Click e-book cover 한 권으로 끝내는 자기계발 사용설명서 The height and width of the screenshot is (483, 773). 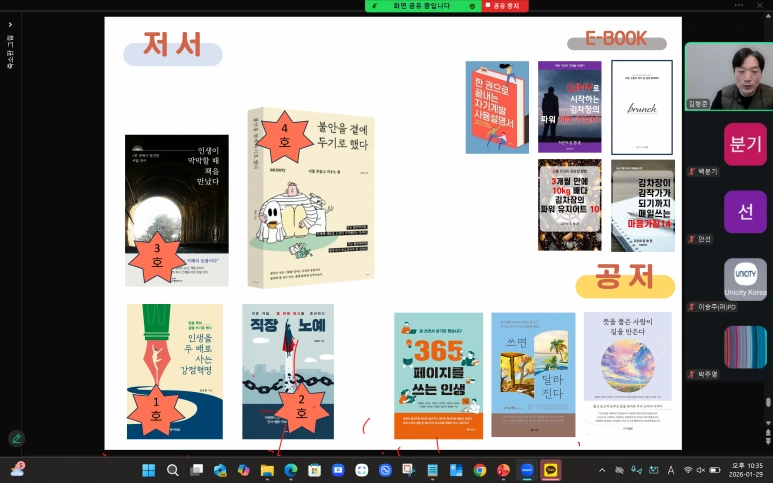[497, 107]
